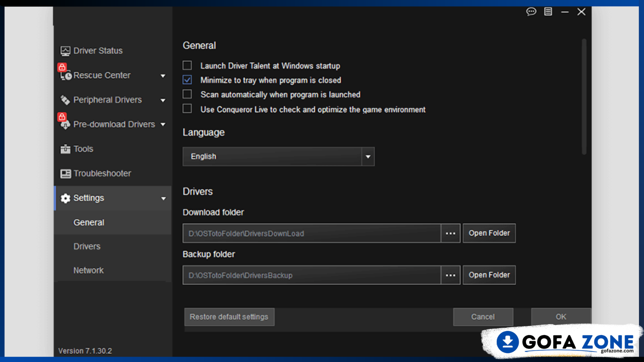This screenshot has width=644, height=362.
Task: Uncheck Minimize to tray when program is closed
Action: [187, 80]
